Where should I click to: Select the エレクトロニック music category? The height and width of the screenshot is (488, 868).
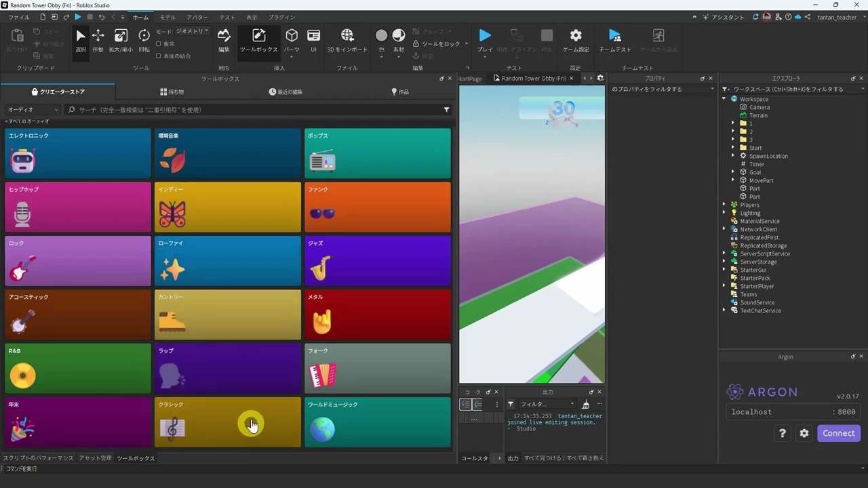[78, 153]
